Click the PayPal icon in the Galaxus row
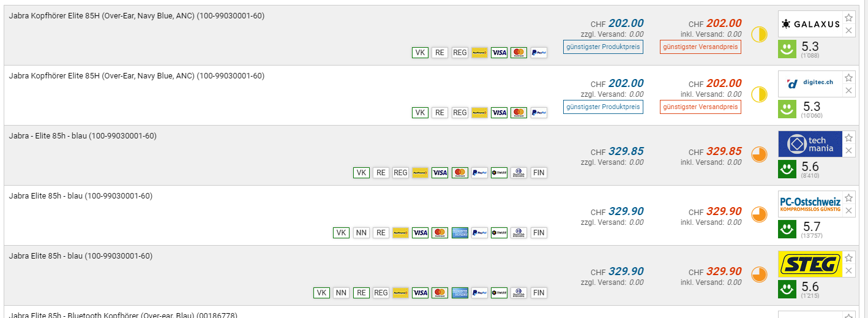The width and height of the screenshot is (868, 318). click(539, 53)
